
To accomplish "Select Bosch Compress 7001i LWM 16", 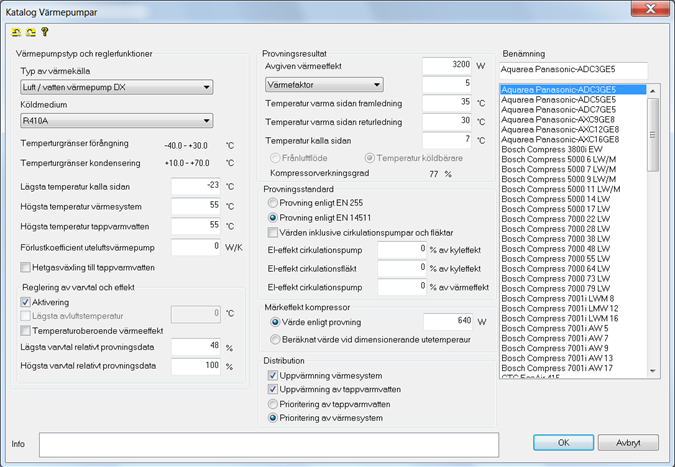I will [x=573, y=318].
